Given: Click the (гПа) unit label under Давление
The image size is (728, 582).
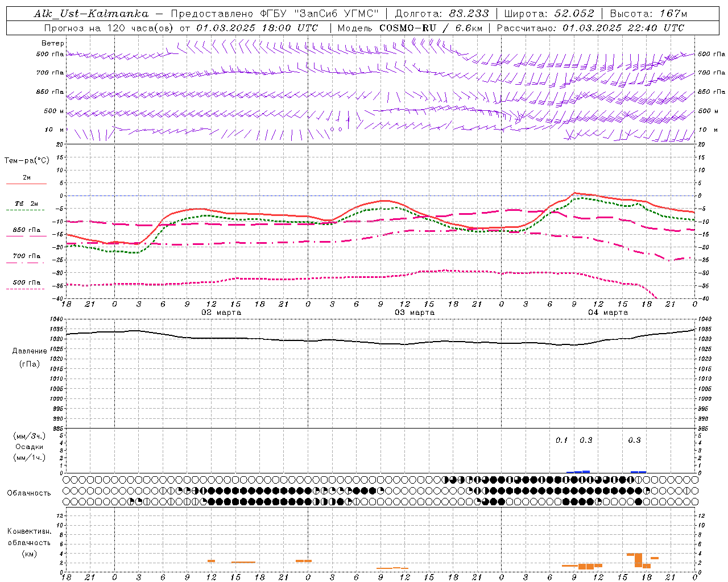Looking at the screenshot, I should (30, 364).
